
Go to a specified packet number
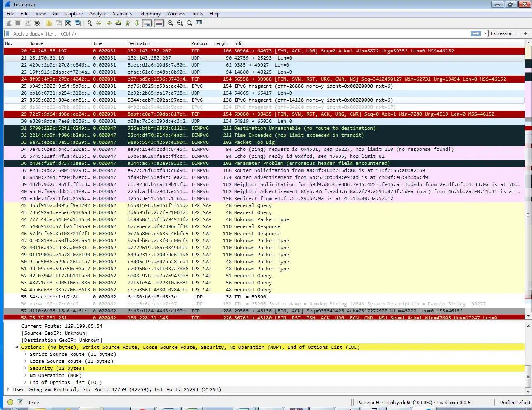(x=118, y=23)
